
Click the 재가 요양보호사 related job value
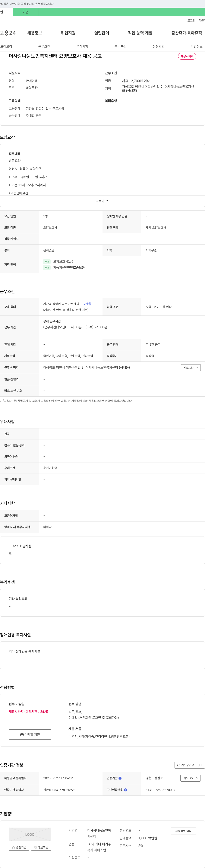coord(155,227)
